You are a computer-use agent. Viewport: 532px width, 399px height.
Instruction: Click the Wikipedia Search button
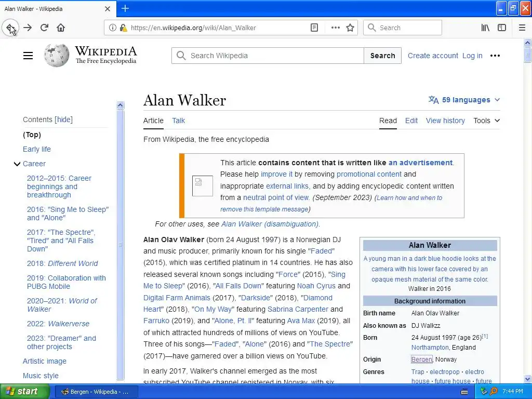tap(383, 56)
